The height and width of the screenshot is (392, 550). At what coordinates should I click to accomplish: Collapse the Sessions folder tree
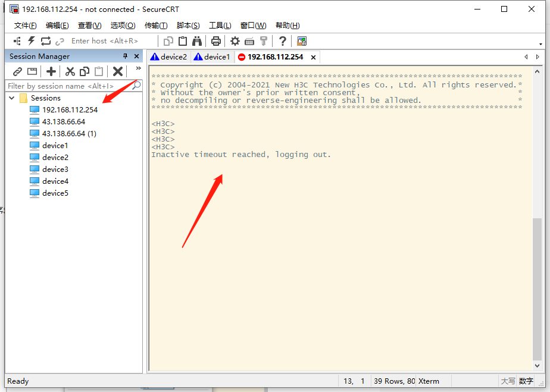click(x=11, y=98)
